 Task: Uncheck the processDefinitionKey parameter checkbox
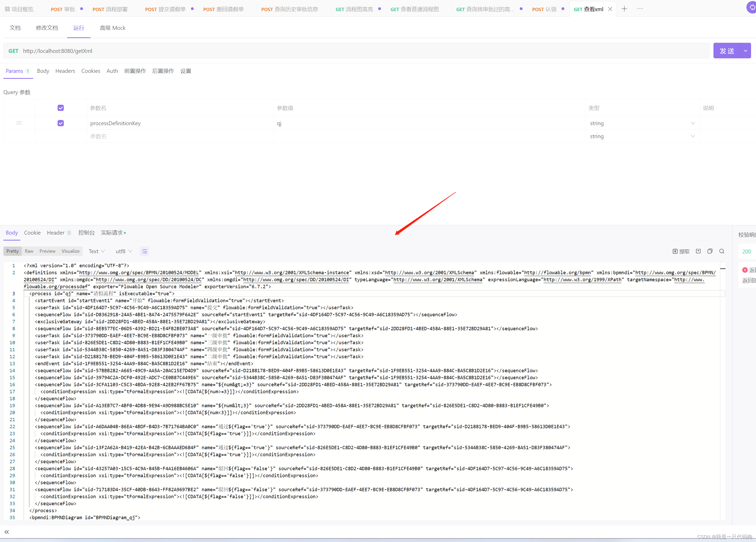coord(61,123)
